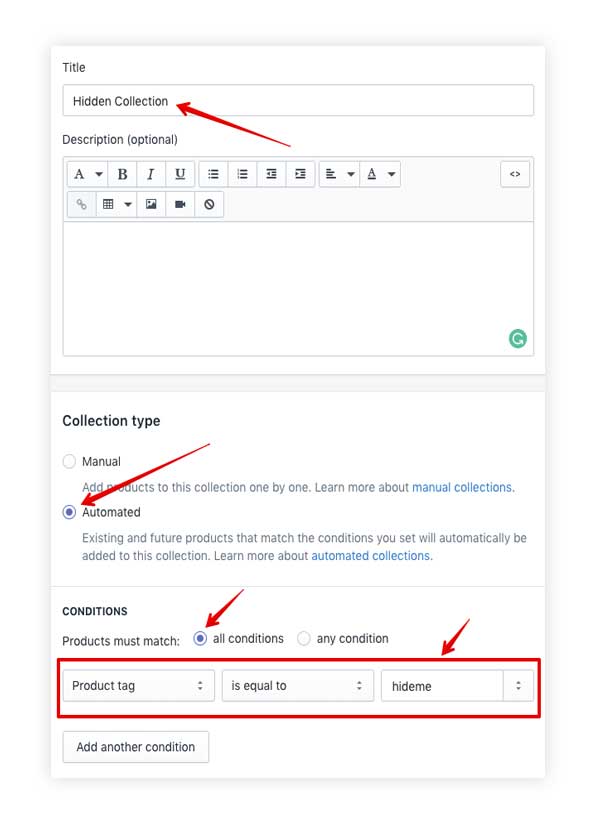The height and width of the screenshot is (823, 596).
Task: Click the outdent icon
Action: [271, 174]
